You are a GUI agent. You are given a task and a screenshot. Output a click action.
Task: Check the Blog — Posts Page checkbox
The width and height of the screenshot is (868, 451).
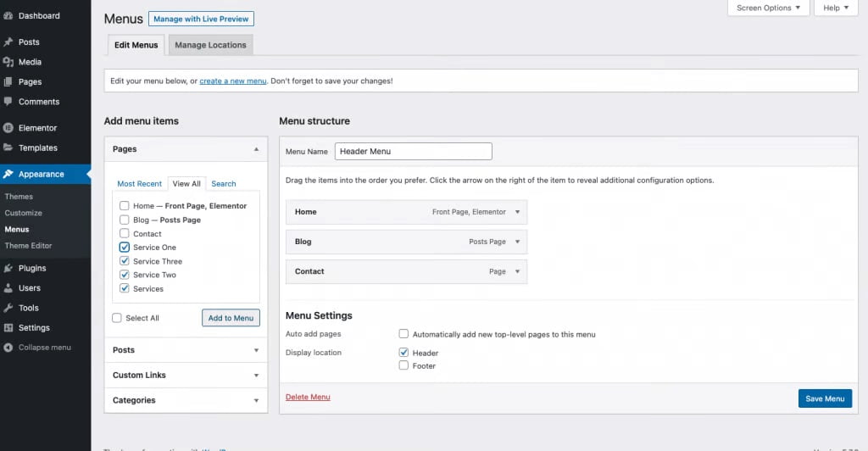pos(125,220)
